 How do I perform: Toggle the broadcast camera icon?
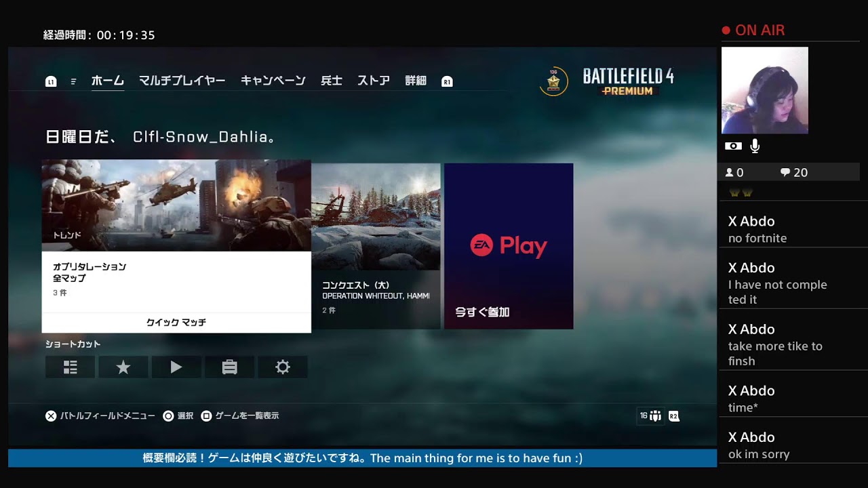click(733, 146)
